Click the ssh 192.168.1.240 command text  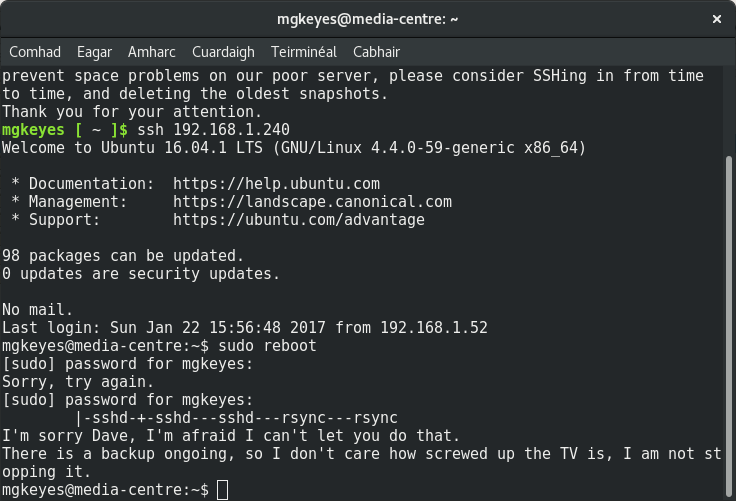pos(214,130)
